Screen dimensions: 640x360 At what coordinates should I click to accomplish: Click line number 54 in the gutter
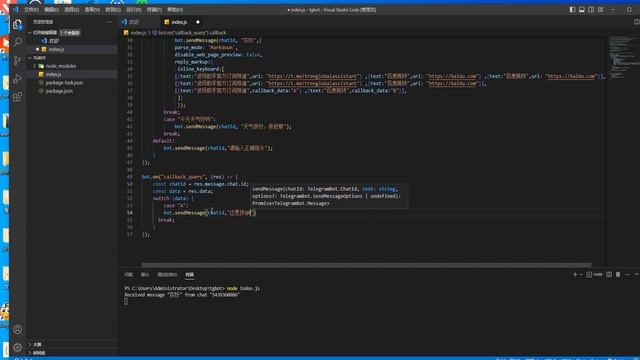point(129,213)
